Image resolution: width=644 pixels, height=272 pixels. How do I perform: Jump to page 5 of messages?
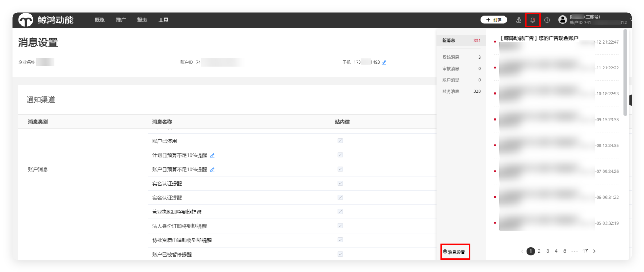[564, 251]
